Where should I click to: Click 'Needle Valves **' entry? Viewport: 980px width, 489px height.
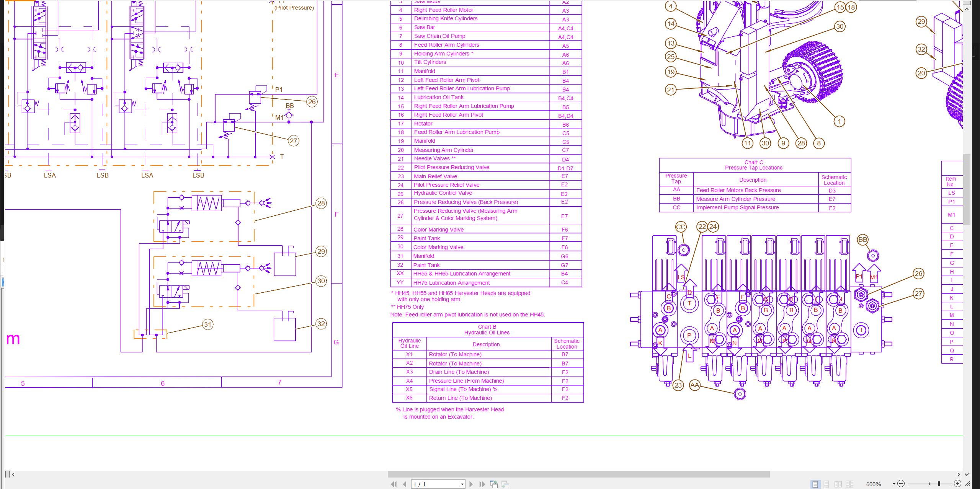pyautogui.click(x=435, y=158)
